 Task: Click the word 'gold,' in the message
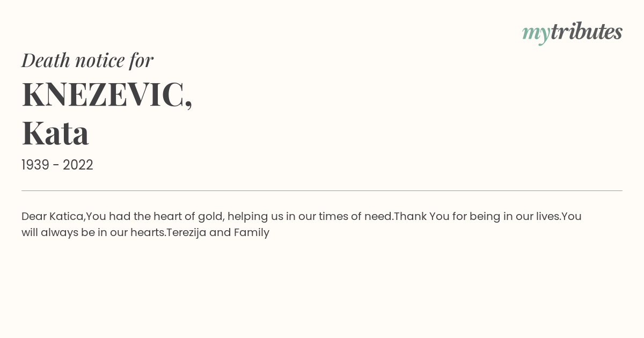point(210,217)
